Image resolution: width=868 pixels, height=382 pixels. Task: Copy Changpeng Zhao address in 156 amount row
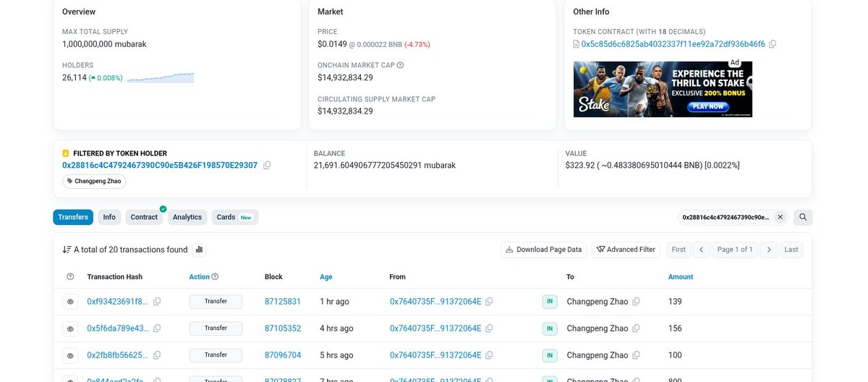[x=636, y=328]
